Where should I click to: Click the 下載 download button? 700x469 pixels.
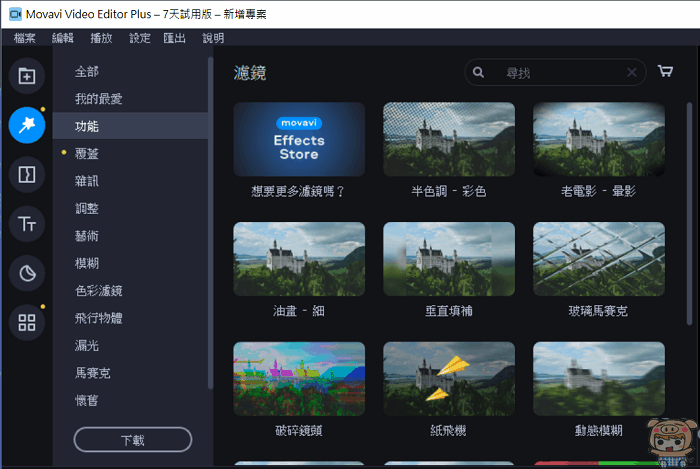click(133, 440)
